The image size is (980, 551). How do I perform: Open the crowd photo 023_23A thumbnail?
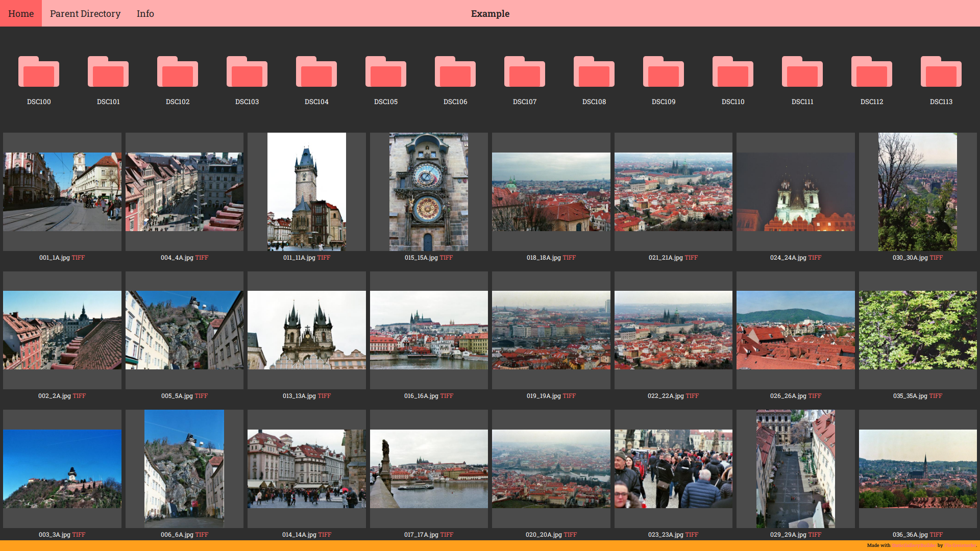[x=673, y=468]
